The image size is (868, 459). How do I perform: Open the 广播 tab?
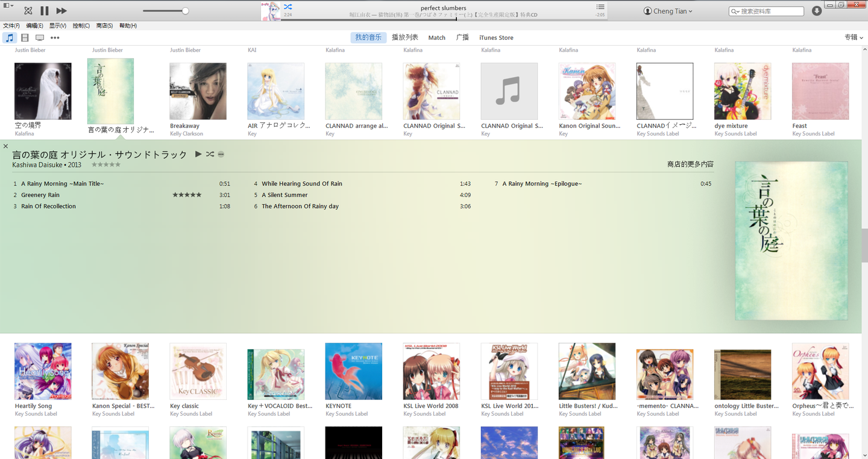pos(462,37)
